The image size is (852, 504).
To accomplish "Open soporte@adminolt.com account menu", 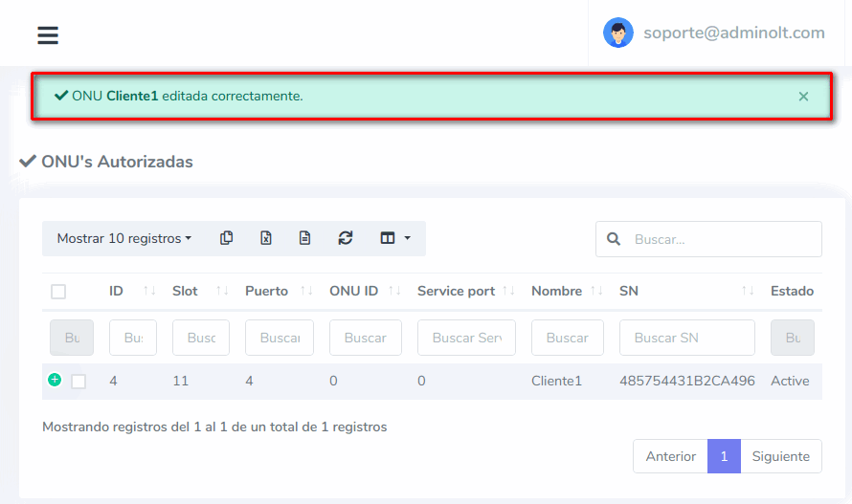I will (x=733, y=33).
